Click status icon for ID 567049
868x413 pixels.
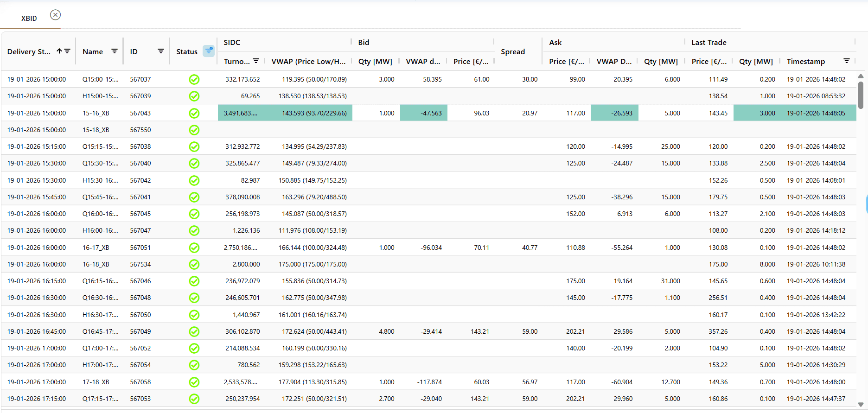(194, 331)
